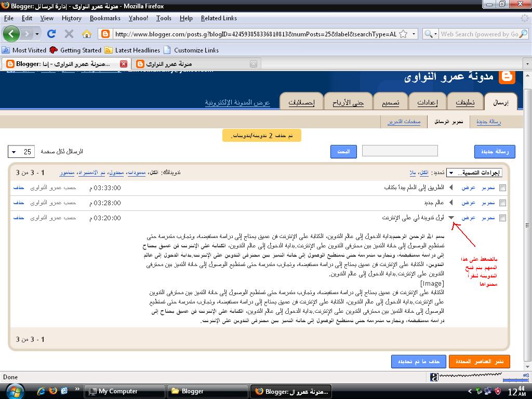Screen dimensions: 532x399
Task: Go back with the green Back arrow
Action: click(11, 34)
